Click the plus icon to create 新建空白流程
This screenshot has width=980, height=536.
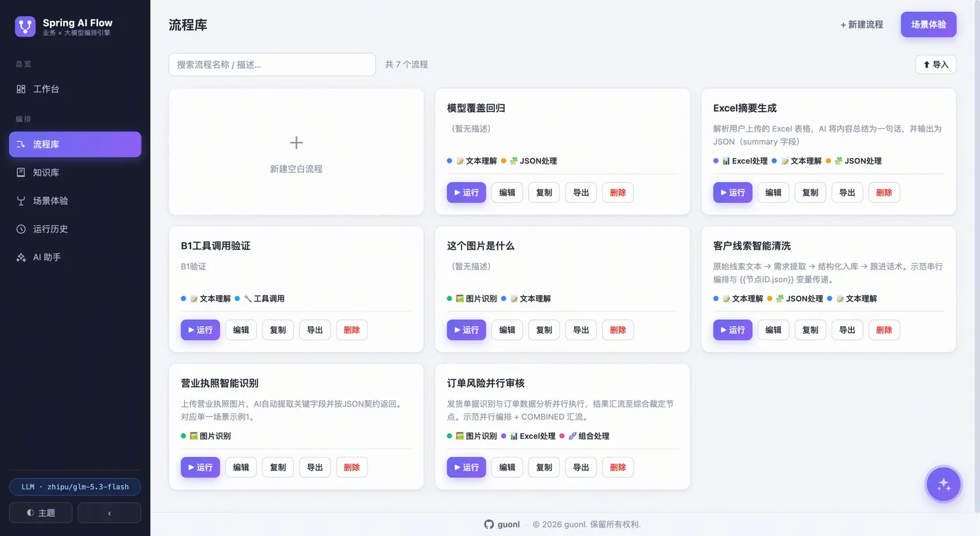pyautogui.click(x=296, y=143)
